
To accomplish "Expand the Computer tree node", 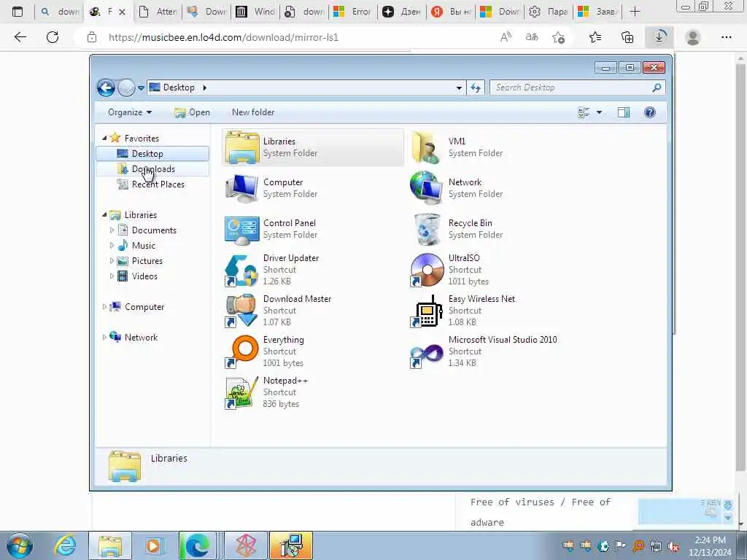I will coord(104,307).
